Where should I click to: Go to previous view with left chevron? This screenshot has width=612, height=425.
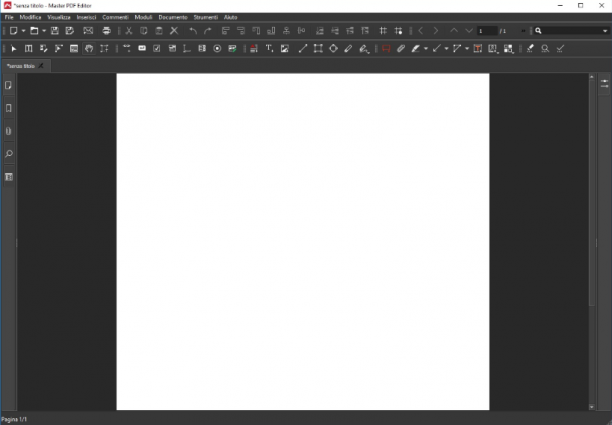click(x=420, y=31)
